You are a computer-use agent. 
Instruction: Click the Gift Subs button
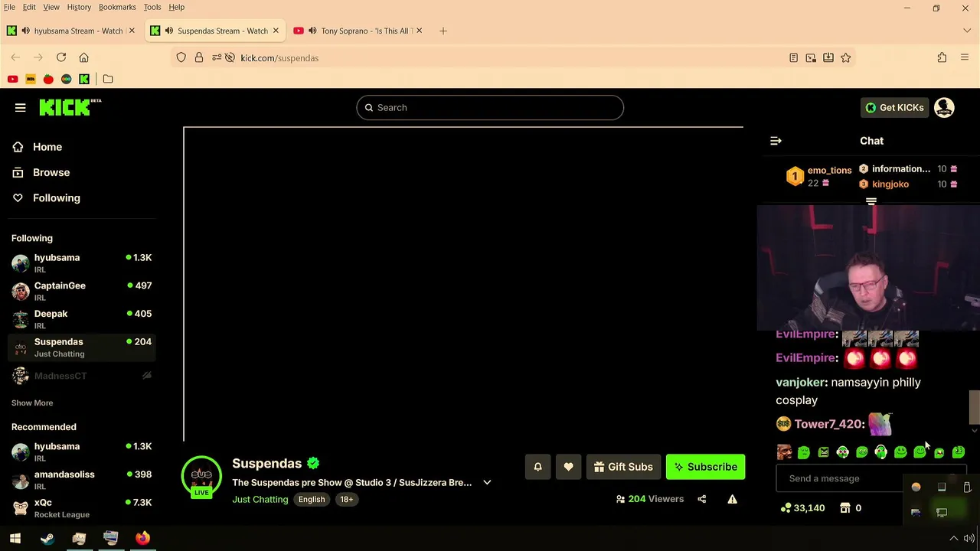623,467
